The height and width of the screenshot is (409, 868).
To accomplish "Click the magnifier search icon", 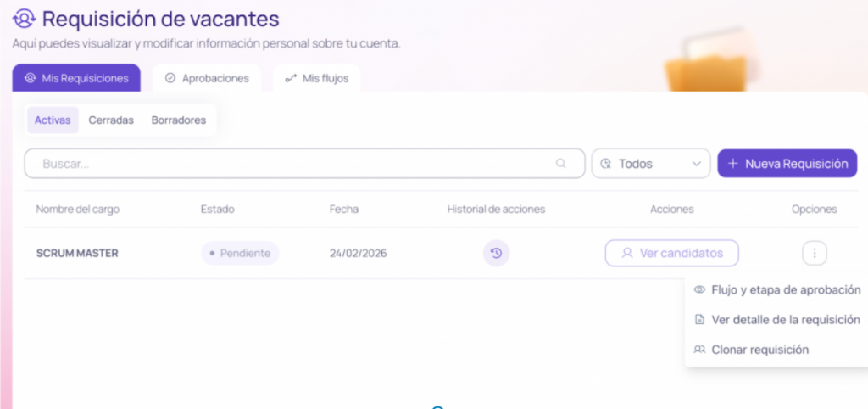I will tap(560, 164).
